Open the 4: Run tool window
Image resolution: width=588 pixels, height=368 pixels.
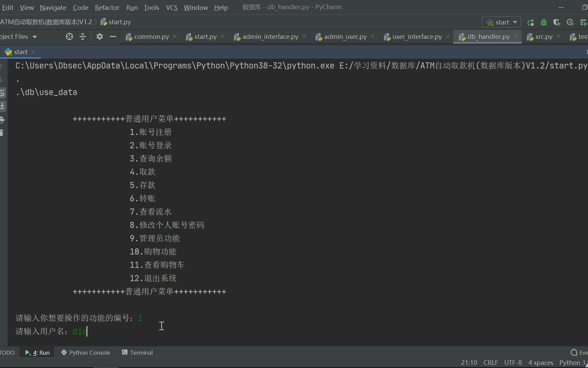(37, 353)
